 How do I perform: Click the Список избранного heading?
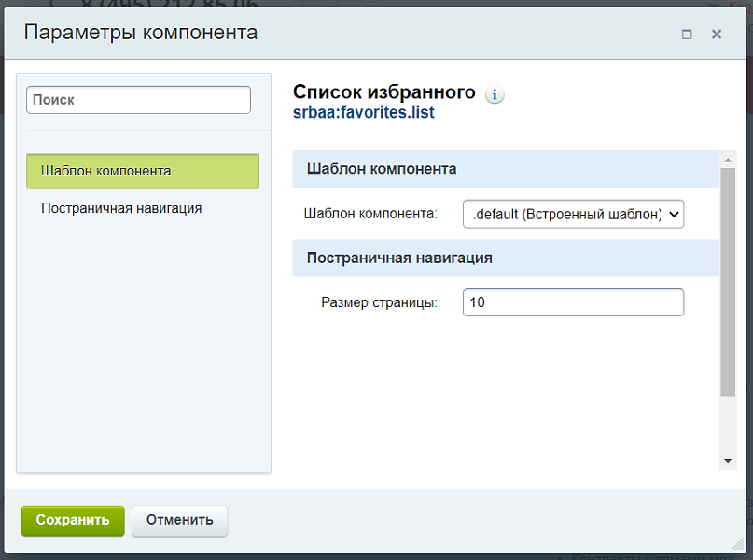(385, 91)
